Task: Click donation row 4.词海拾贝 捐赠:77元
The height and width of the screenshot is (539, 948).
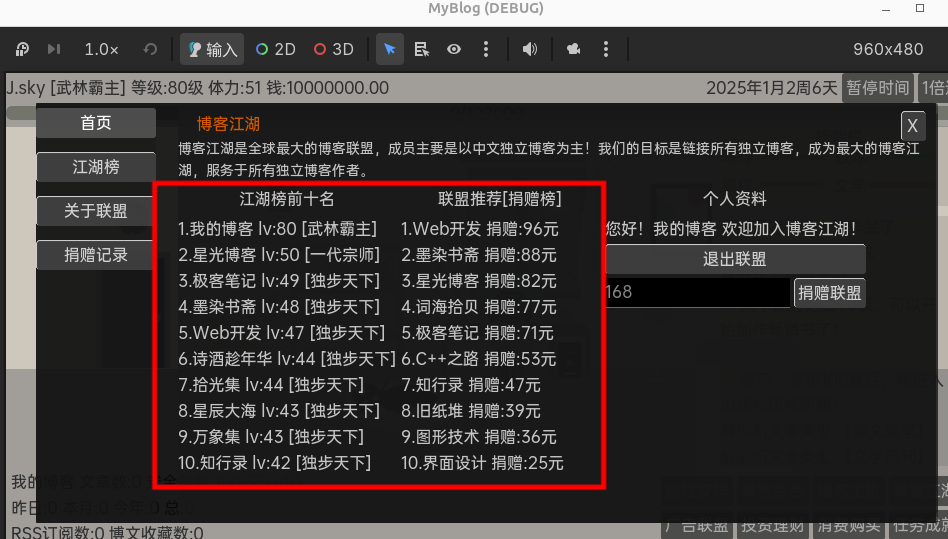Action: (x=479, y=307)
